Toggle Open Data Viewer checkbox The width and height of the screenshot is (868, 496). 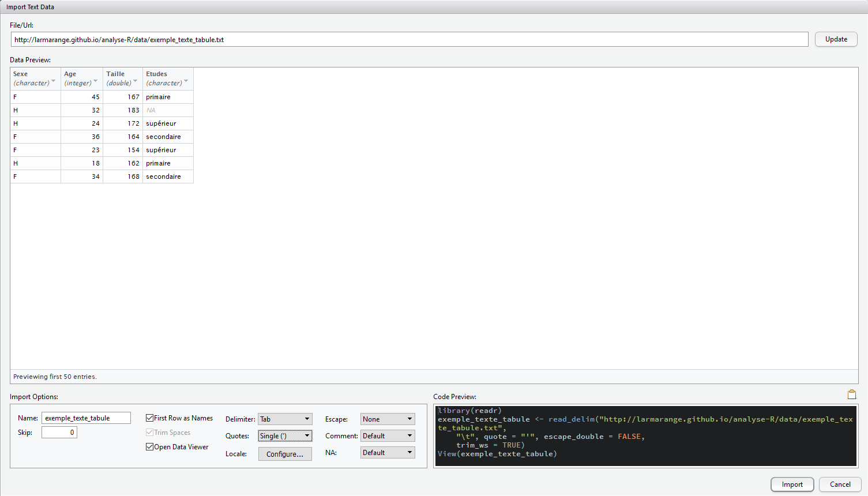click(x=150, y=447)
